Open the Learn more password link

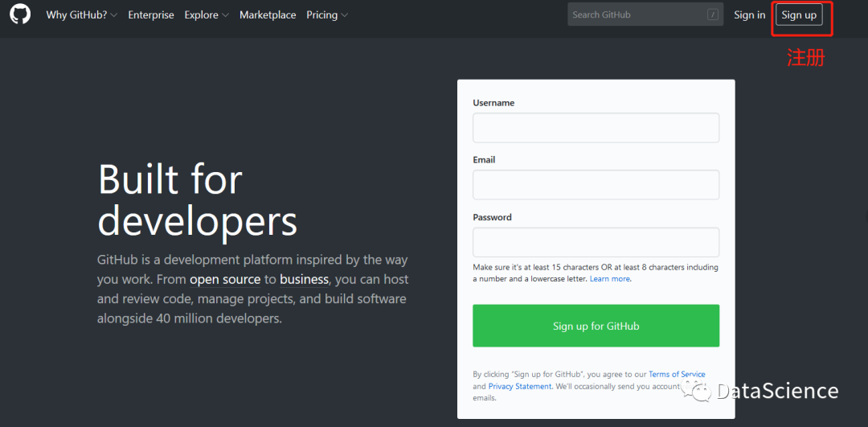click(x=609, y=279)
